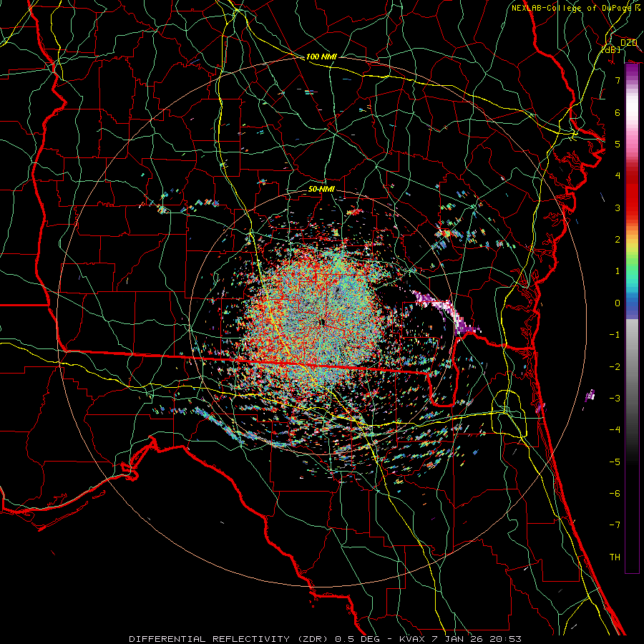Click the 0 value on color scale
Image resolution: width=644 pixels, height=644 pixels.
coord(618,303)
